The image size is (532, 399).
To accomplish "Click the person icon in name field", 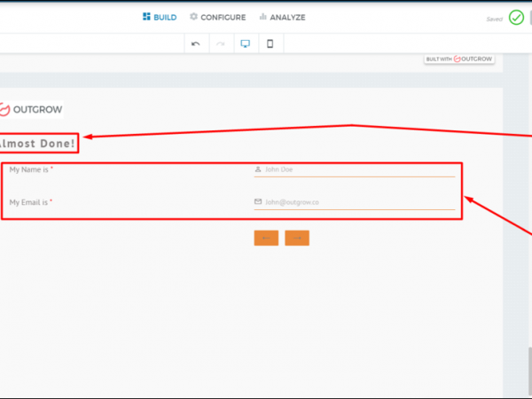I will coord(258,168).
